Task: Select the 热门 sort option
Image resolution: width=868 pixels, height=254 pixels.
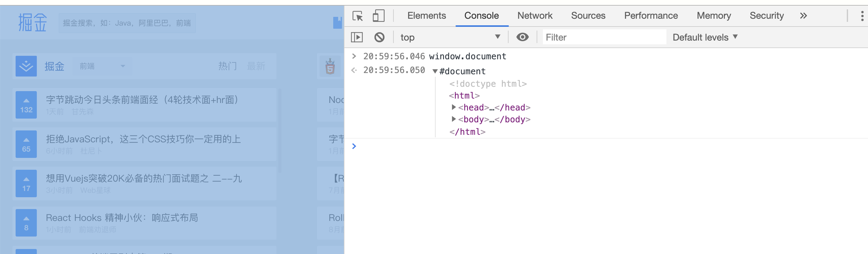Action: coord(227,66)
